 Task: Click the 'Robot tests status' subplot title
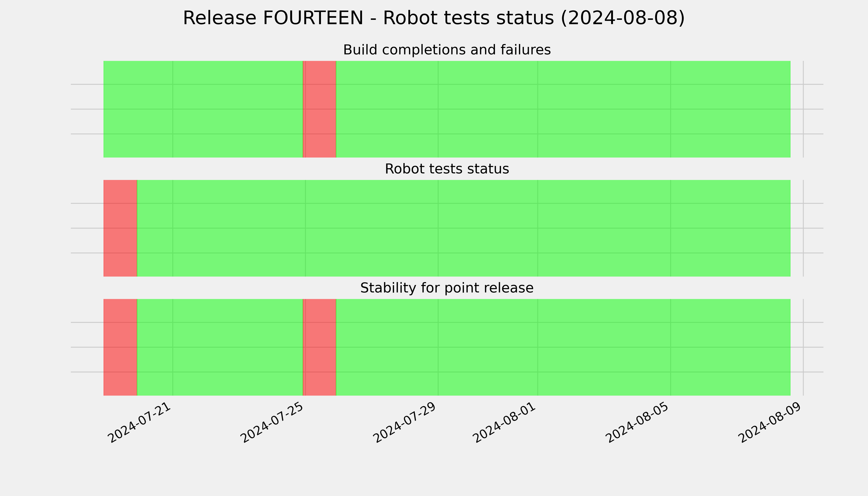[x=447, y=169]
